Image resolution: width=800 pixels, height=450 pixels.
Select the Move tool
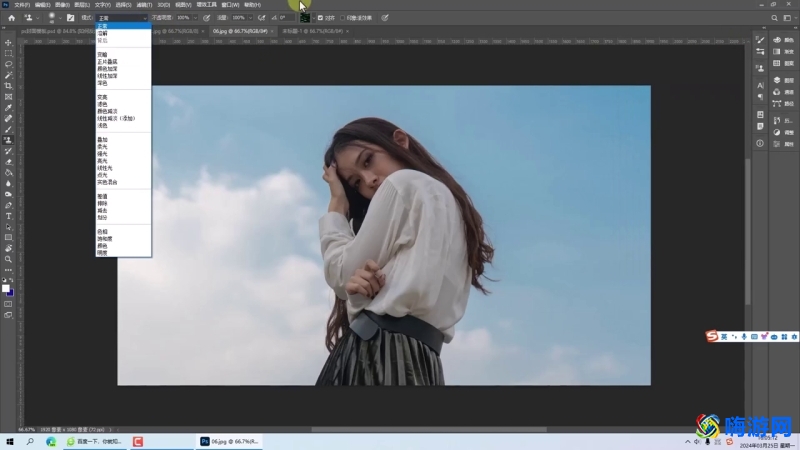8,42
